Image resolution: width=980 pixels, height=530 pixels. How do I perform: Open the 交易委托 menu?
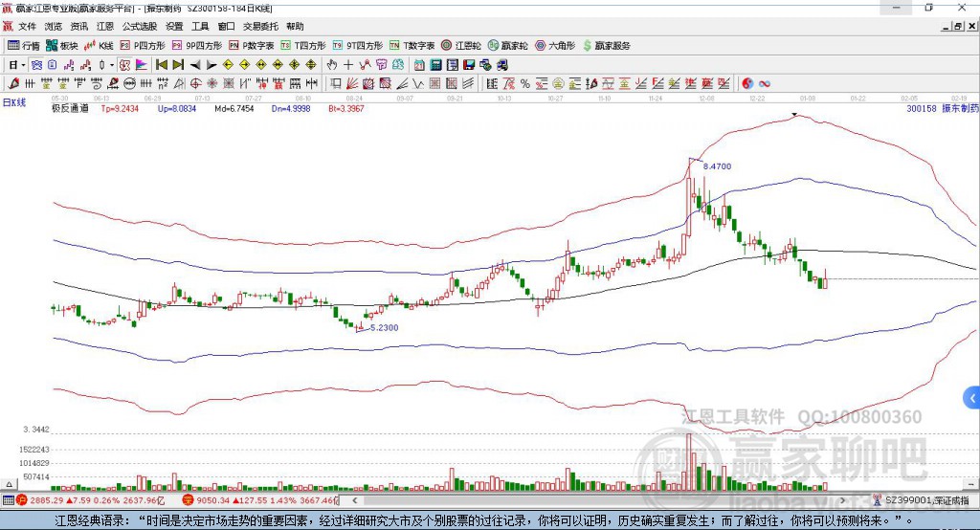point(260,26)
